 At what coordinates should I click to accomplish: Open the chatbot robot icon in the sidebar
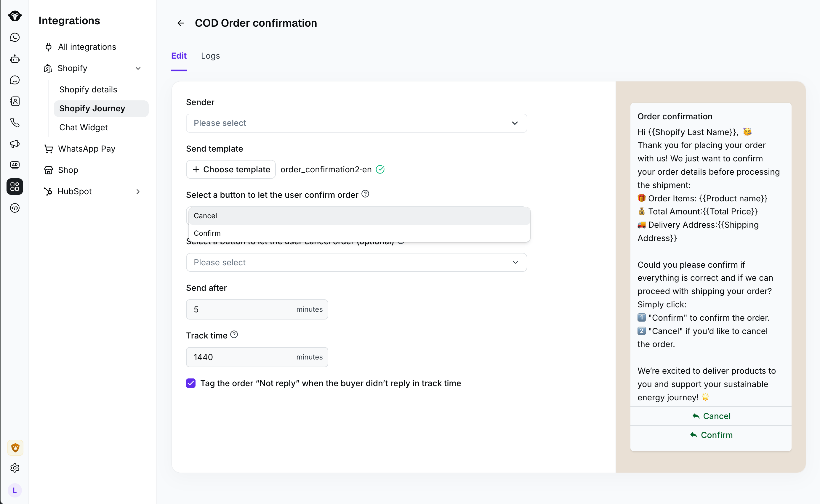coord(15,59)
